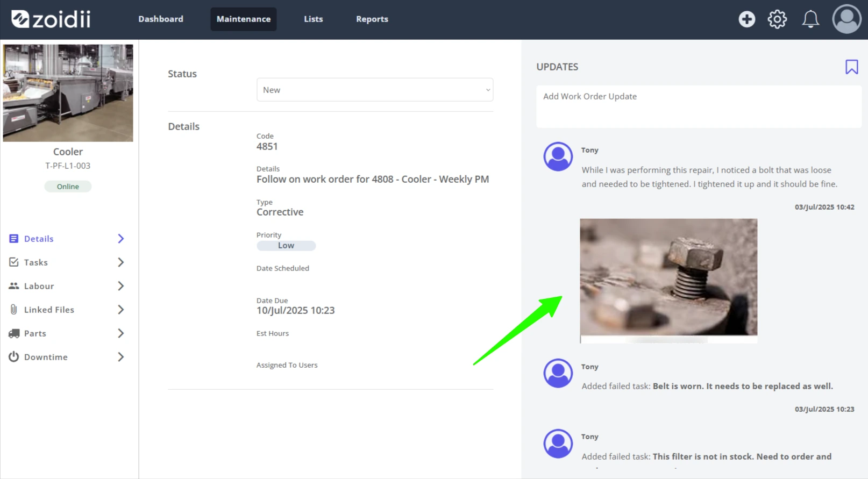
Task: Expand the Parts chevron arrow
Action: click(121, 333)
